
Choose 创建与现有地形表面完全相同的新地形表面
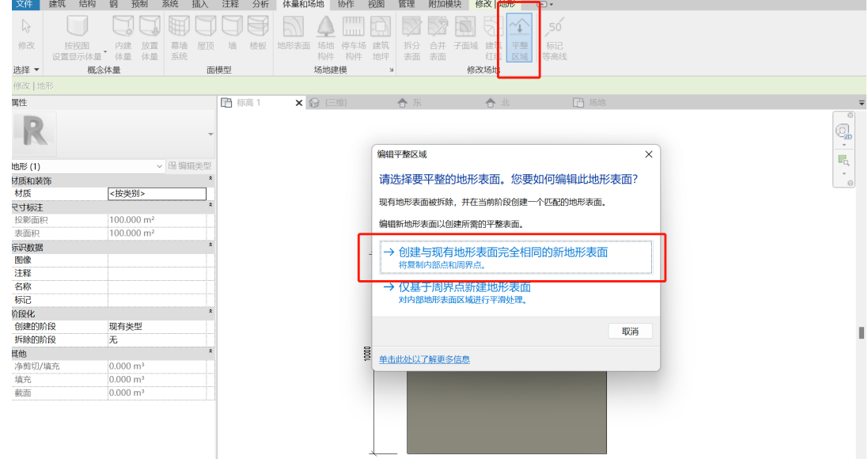pyautogui.click(x=516, y=257)
